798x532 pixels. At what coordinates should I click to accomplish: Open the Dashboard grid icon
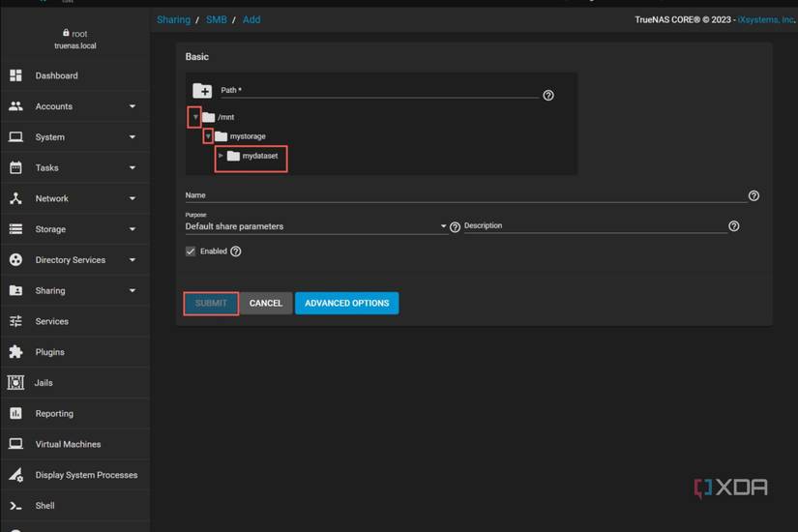(15, 75)
